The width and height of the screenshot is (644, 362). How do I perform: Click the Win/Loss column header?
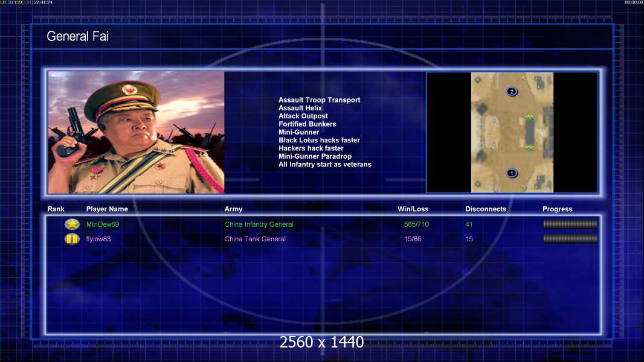tap(413, 209)
